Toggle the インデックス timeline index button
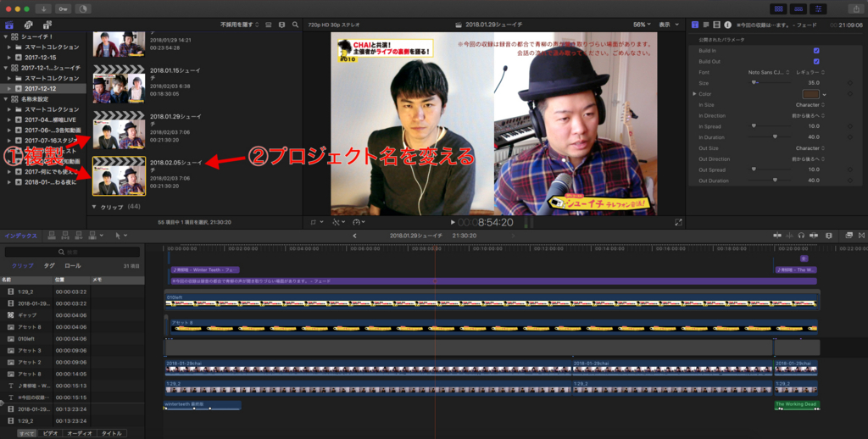The image size is (868, 439). (20, 236)
